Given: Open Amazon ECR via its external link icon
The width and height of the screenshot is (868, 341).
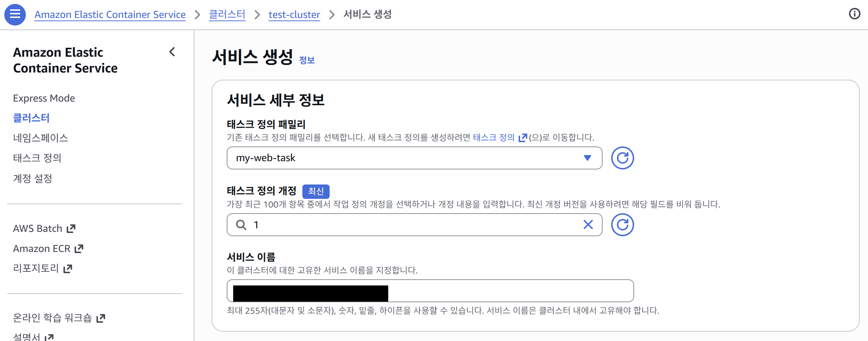Looking at the screenshot, I should pyautogui.click(x=79, y=248).
